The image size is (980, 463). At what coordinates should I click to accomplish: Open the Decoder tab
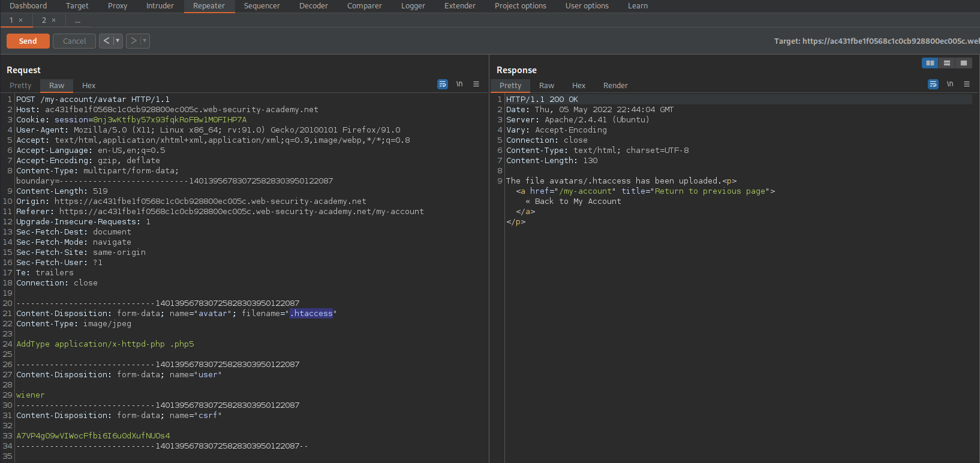(314, 6)
